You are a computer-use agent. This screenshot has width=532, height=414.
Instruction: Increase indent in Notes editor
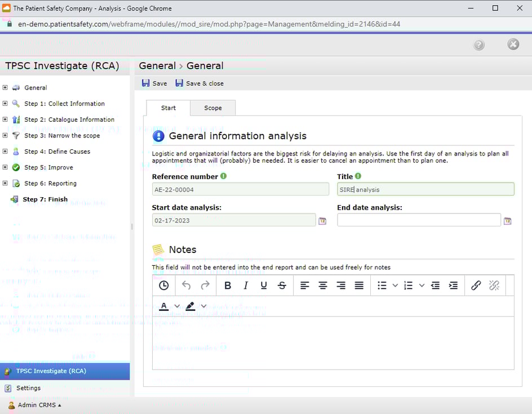453,286
